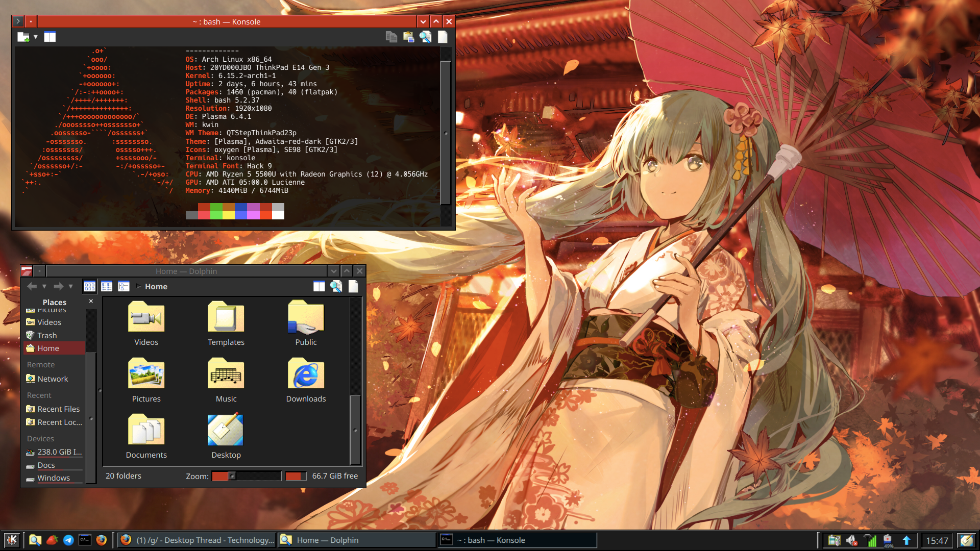
Task: Select Downloads folder icon
Action: (306, 373)
